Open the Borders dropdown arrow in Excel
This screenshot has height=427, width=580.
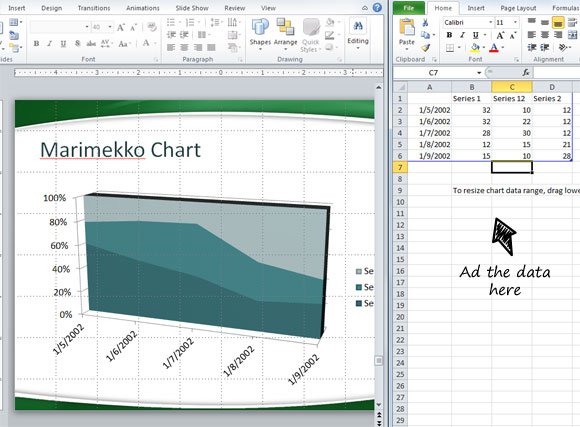(459, 48)
